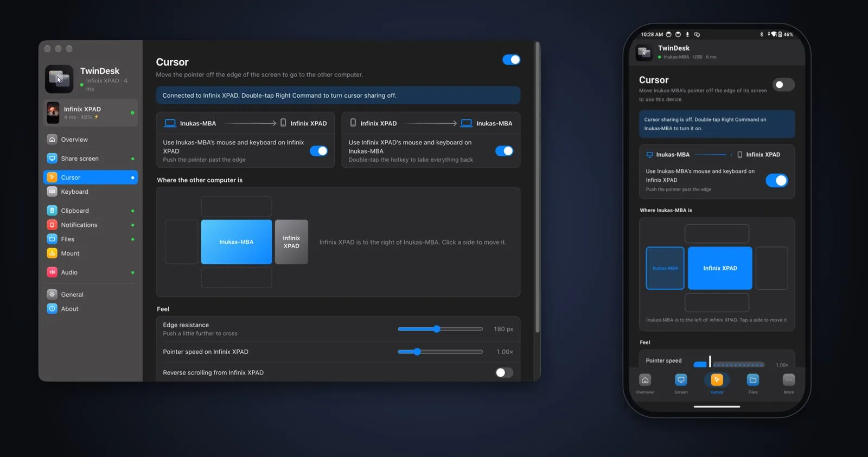Image resolution: width=868 pixels, height=457 pixels.
Task: Tap the TwinDesk app icon on the phone header
Action: [644, 52]
